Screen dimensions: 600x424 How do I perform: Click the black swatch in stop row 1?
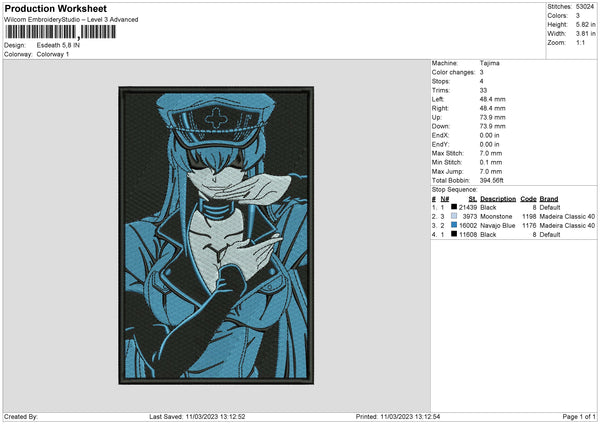(454, 207)
